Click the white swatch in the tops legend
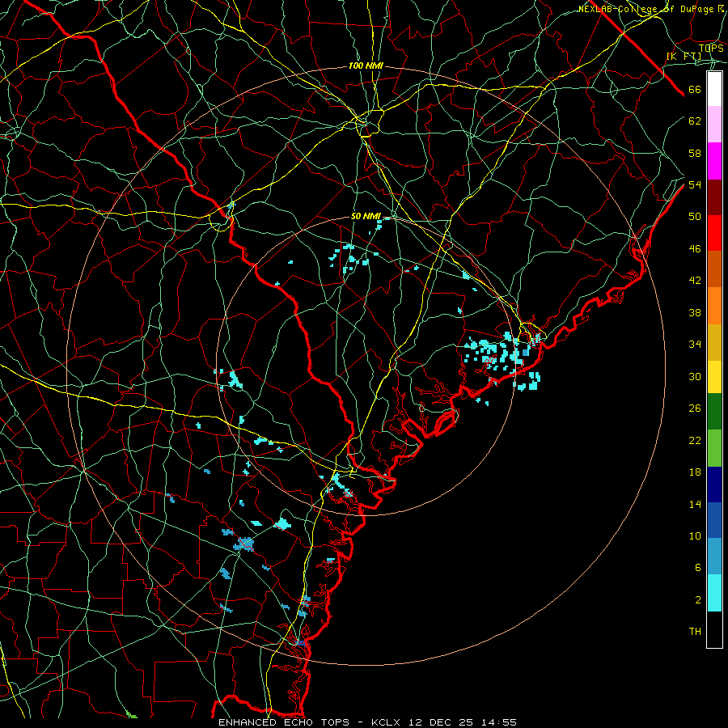Image resolution: width=728 pixels, height=728 pixels. tap(714, 89)
